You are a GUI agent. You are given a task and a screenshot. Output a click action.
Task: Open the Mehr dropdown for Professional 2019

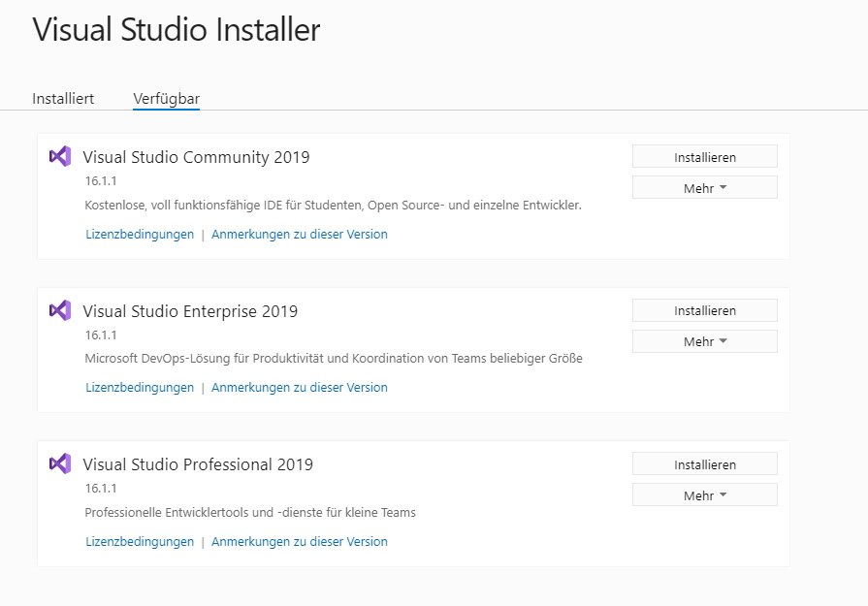tap(704, 494)
